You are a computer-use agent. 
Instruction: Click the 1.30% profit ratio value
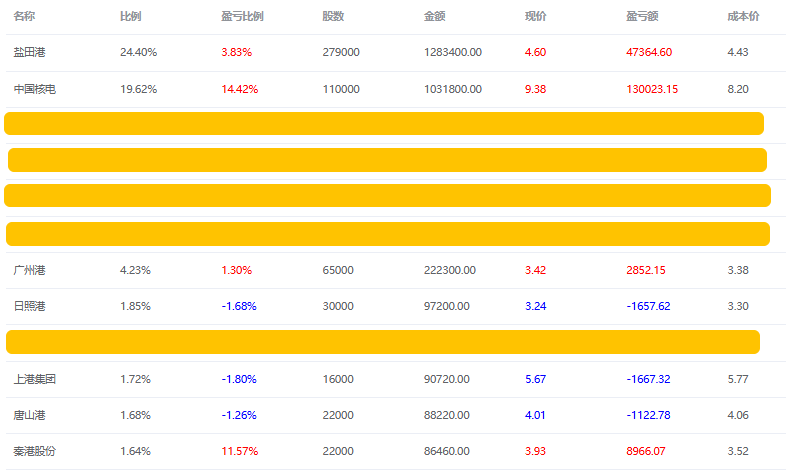(237, 270)
